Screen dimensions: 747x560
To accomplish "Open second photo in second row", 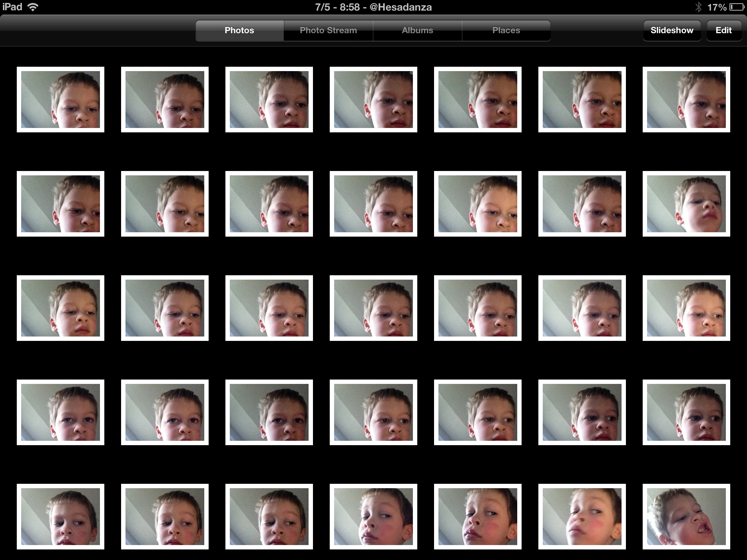I will [165, 204].
